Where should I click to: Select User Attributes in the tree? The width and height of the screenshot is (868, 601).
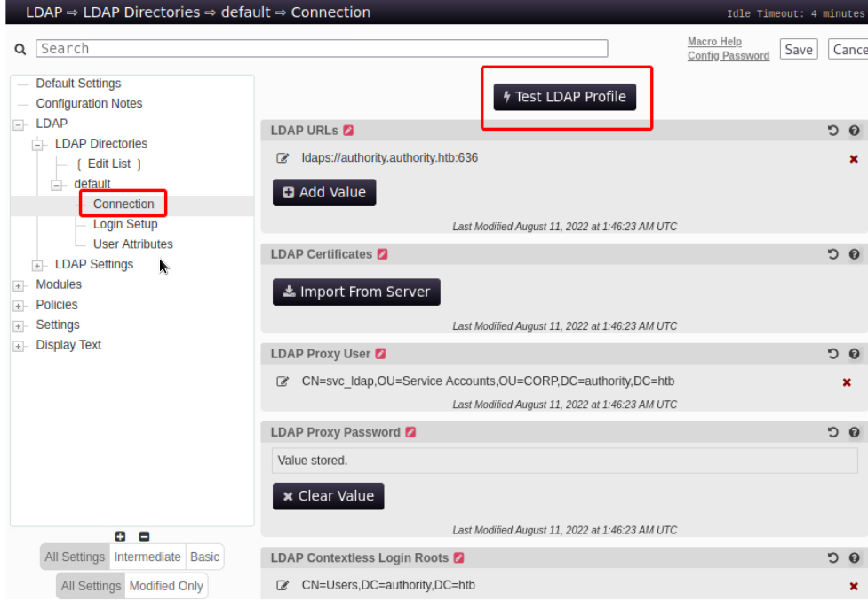pos(133,244)
